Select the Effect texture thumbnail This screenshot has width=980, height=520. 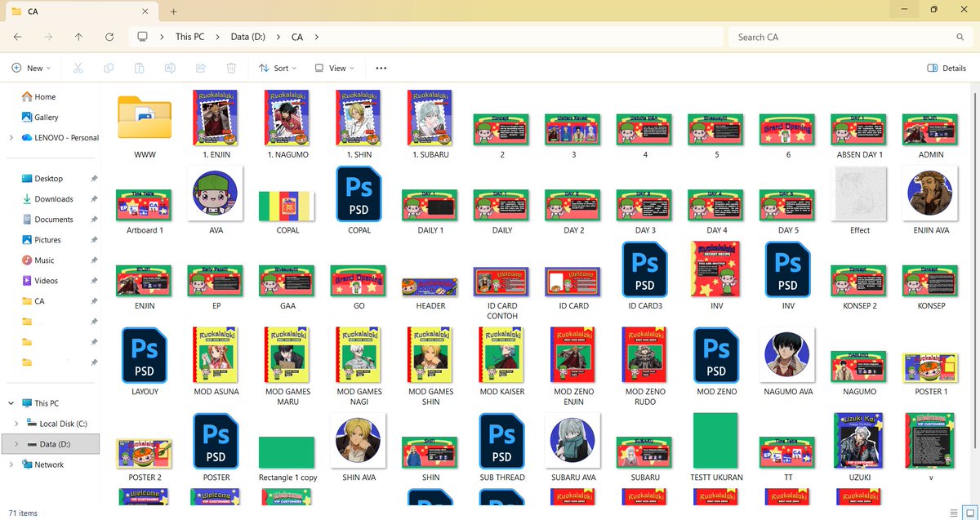pyautogui.click(x=859, y=193)
